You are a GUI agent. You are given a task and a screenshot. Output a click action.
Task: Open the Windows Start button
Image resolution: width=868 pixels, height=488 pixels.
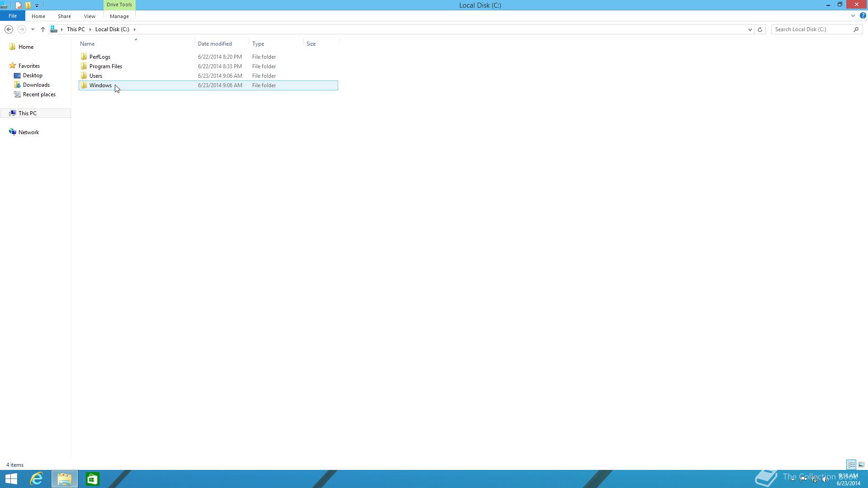[11, 479]
